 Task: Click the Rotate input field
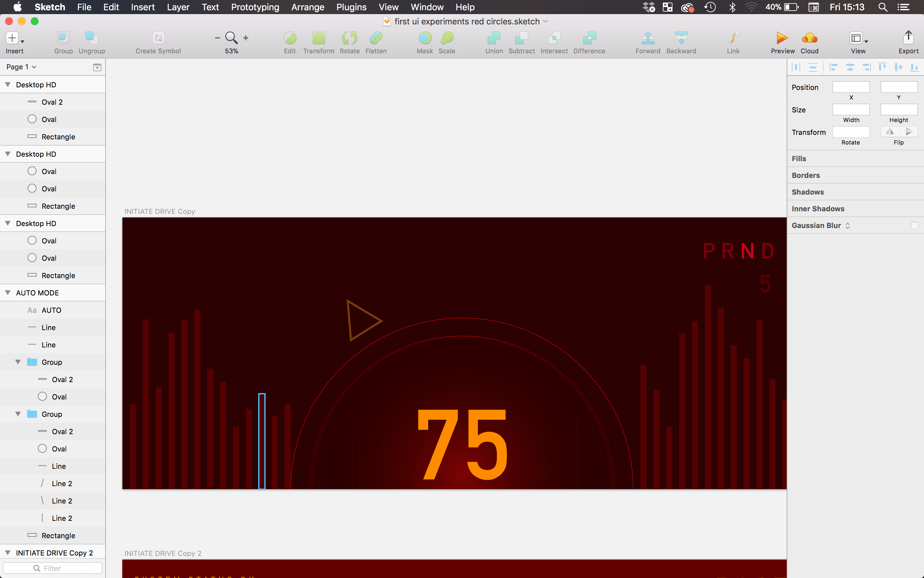point(851,132)
